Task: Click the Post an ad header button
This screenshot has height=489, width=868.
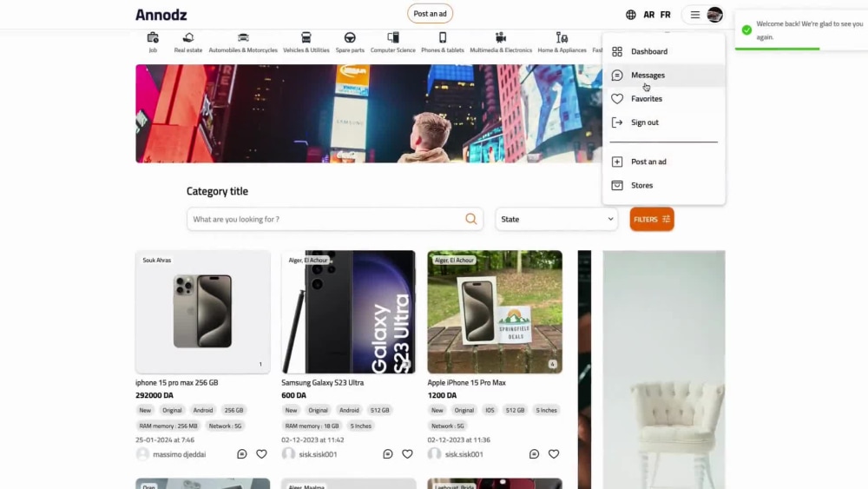Action: pos(431,14)
